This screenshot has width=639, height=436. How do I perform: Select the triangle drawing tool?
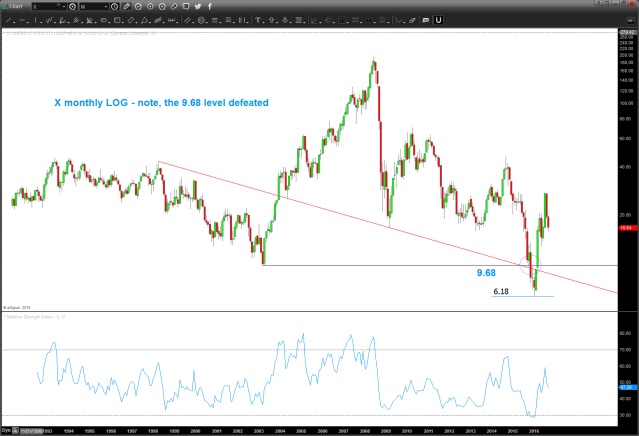pos(144,21)
